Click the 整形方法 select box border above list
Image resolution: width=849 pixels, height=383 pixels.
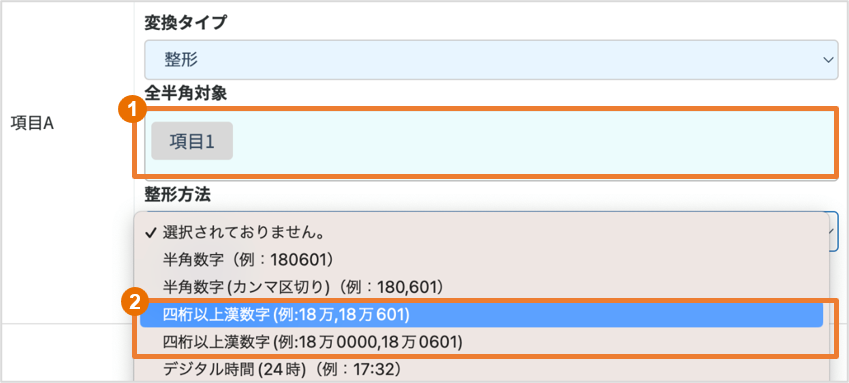pos(491,212)
